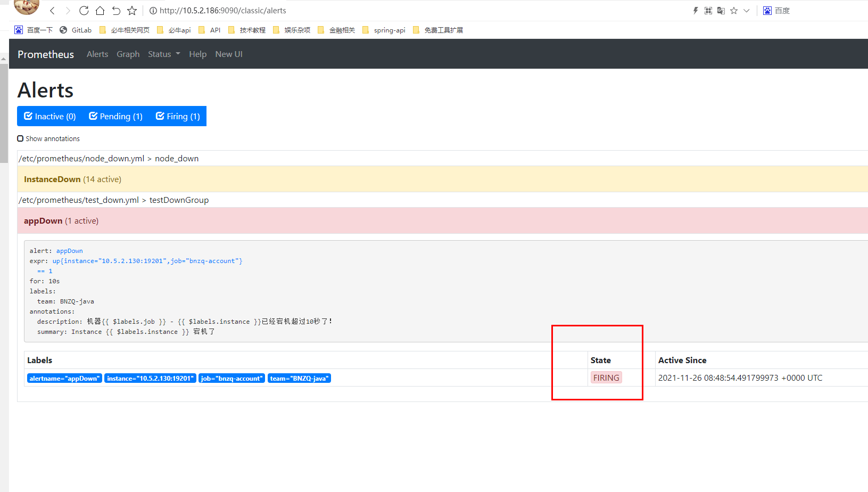The image size is (868, 492).
Task: Click the translate page icon
Action: coord(721,11)
